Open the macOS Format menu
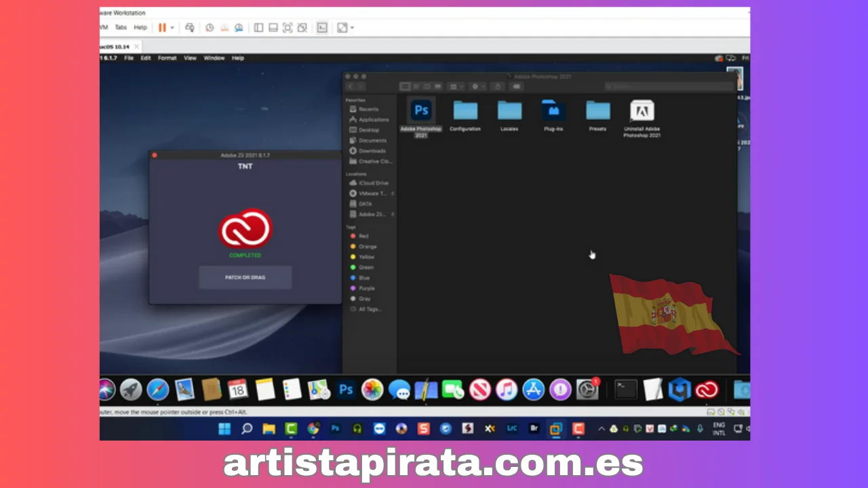 [x=167, y=58]
